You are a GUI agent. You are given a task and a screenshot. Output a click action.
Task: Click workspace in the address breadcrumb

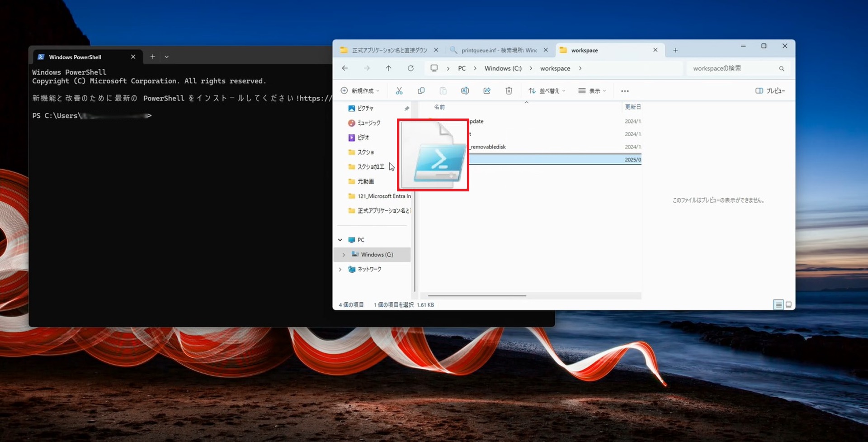pyautogui.click(x=555, y=69)
